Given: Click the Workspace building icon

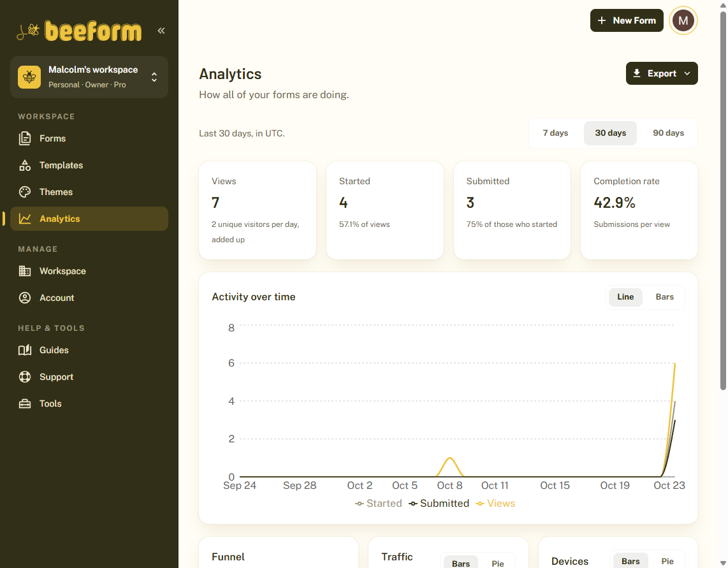Looking at the screenshot, I should (25, 271).
